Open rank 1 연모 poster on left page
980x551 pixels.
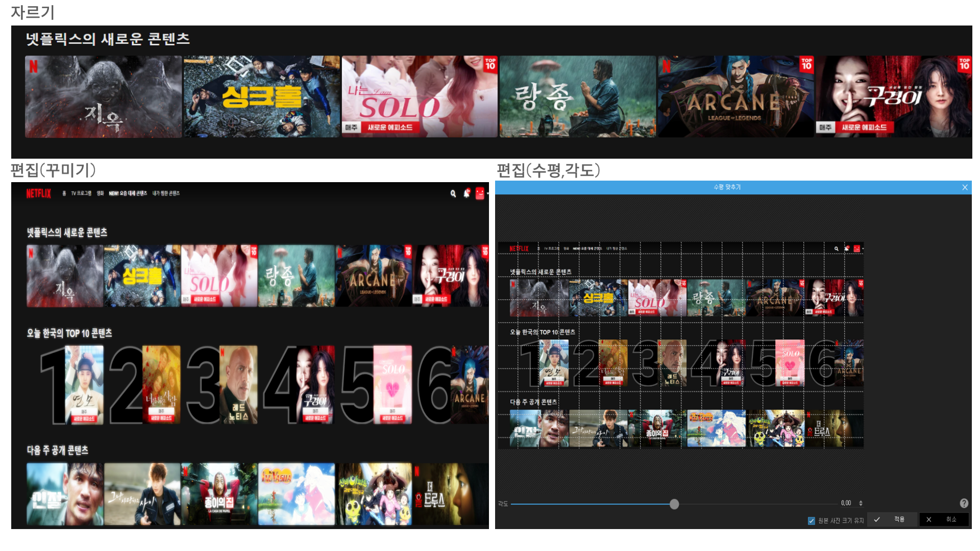coord(84,385)
